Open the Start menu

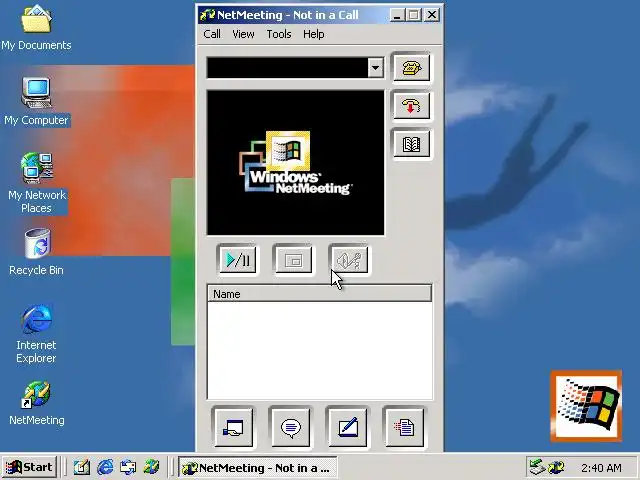click(x=29, y=467)
